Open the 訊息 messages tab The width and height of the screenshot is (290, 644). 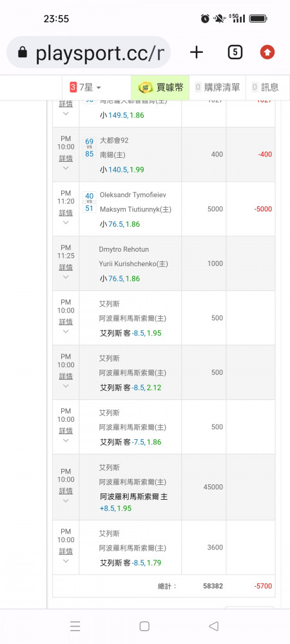(266, 87)
